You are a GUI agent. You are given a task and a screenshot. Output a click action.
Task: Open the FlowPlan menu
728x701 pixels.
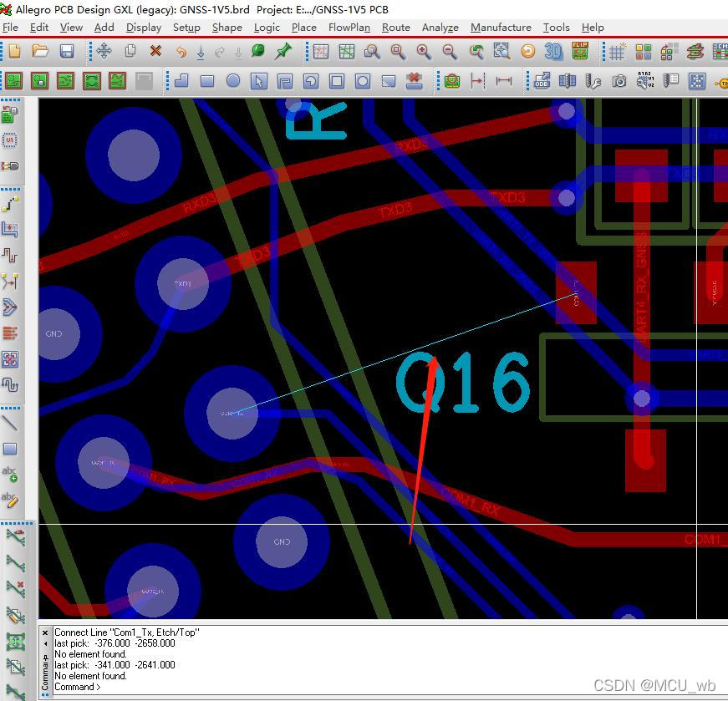[x=349, y=28]
